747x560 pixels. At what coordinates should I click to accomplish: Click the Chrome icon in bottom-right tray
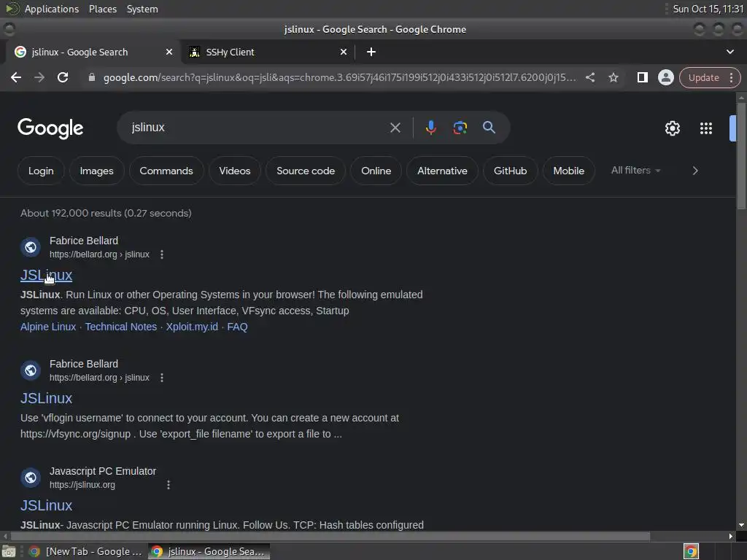coord(690,551)
